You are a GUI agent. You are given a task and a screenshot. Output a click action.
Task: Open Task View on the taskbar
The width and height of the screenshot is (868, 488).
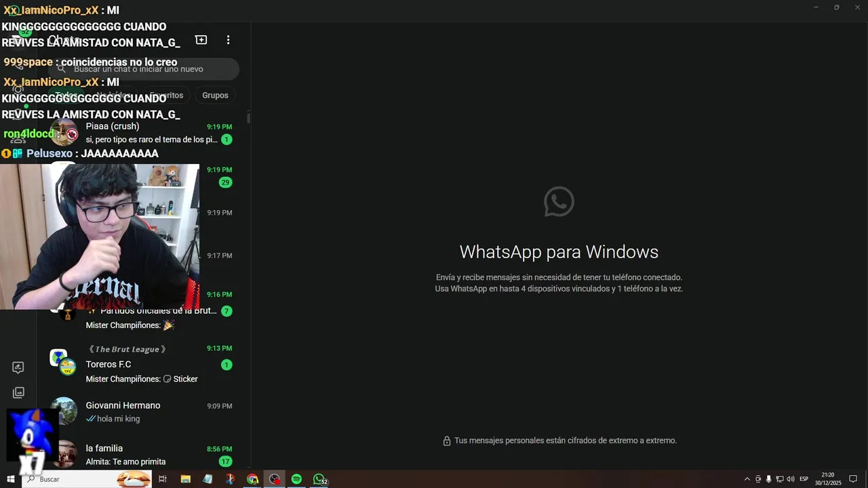point(163,479)
